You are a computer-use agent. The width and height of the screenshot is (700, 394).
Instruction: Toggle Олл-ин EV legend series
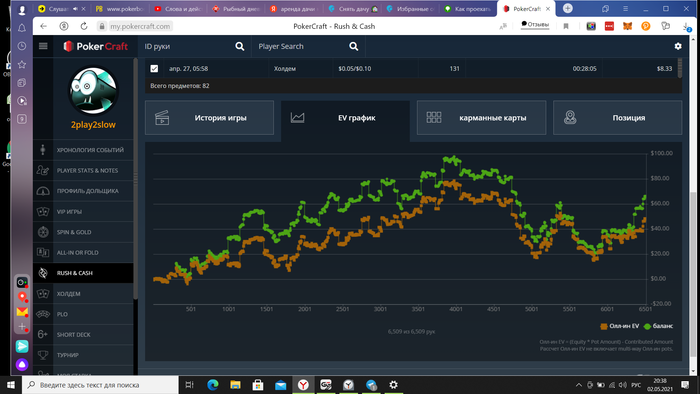click(x=620, y=326)
